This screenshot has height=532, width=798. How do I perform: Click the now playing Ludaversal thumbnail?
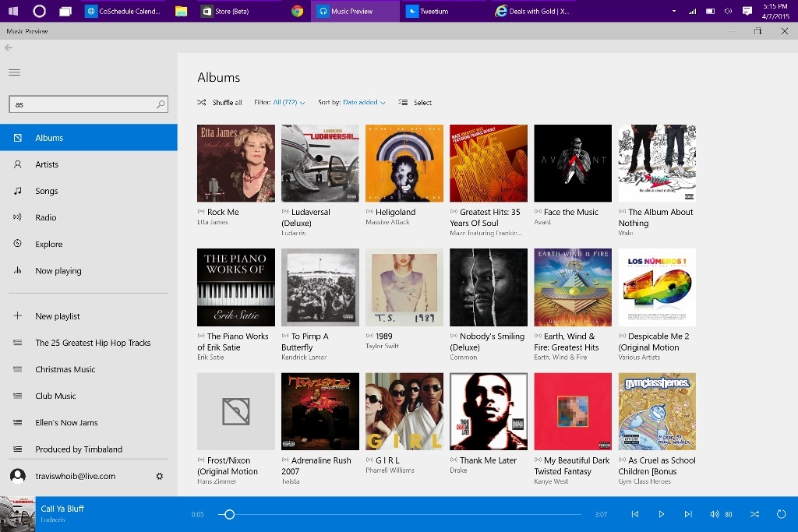click(x=18, y=514)
